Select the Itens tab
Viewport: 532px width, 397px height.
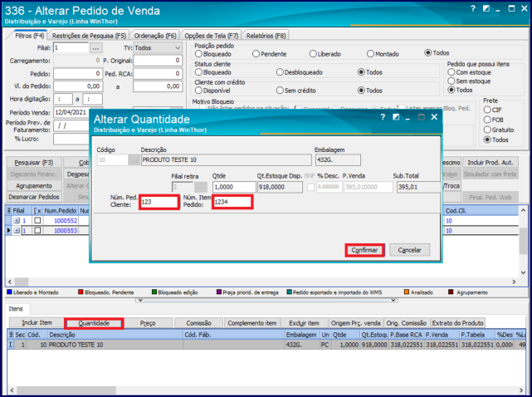(16, 309)
